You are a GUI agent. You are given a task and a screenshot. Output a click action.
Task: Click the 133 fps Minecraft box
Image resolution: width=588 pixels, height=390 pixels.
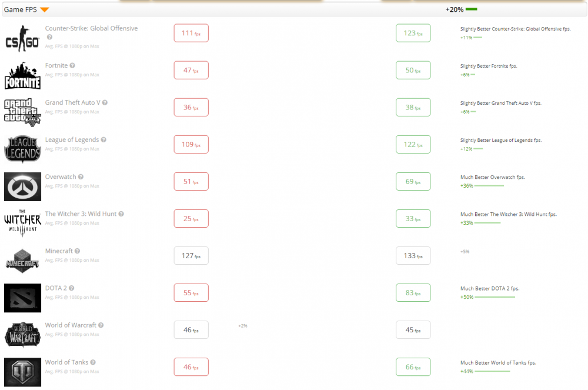pos(413,256)
